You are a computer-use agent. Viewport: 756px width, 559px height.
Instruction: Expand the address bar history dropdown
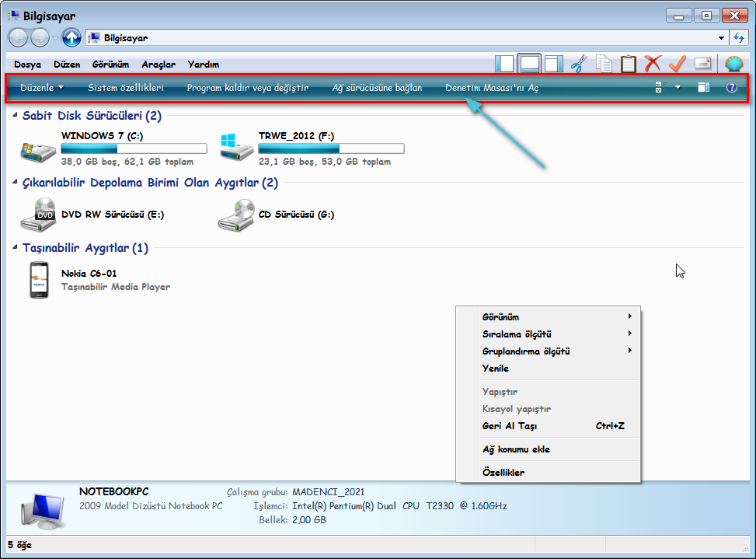[x=721, y=37]
